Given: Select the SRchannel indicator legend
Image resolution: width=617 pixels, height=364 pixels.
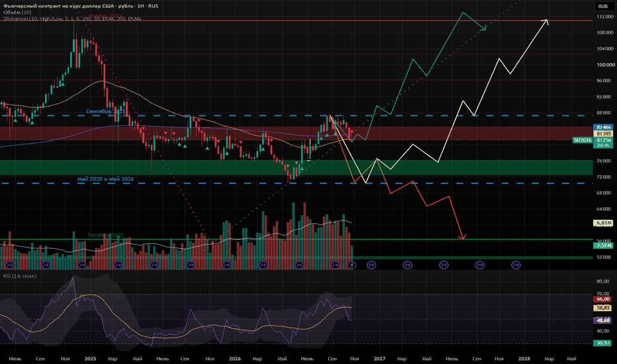Looking at the screenshot, I should [x=72, y=19].
